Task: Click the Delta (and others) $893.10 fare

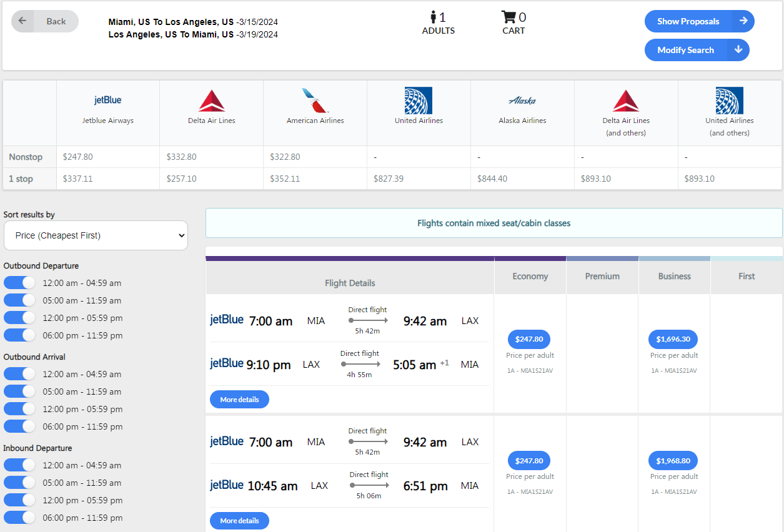Action: pos(596,179)
